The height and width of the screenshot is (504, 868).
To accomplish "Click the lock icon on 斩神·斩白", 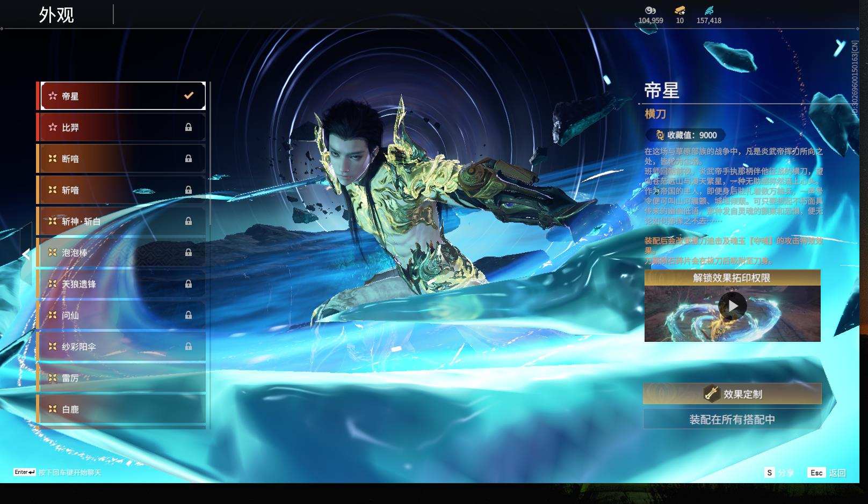I will tap(189, 221).
